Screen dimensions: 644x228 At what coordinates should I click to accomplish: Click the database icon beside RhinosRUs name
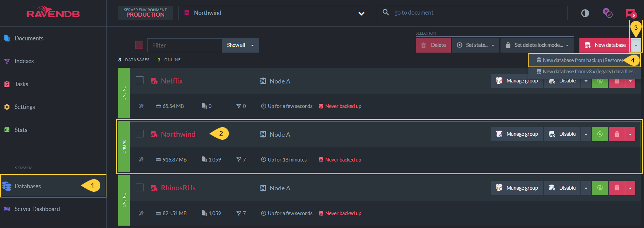coord(154,188)
